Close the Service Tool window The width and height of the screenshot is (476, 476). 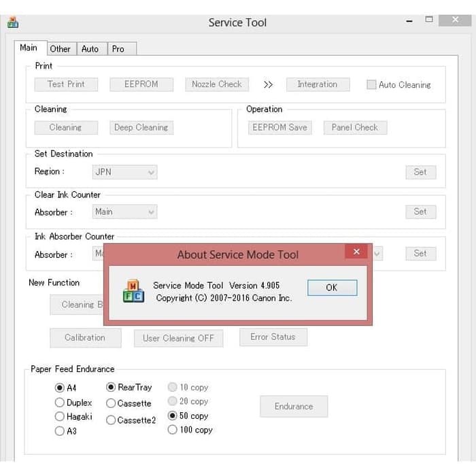pos(455,20)
